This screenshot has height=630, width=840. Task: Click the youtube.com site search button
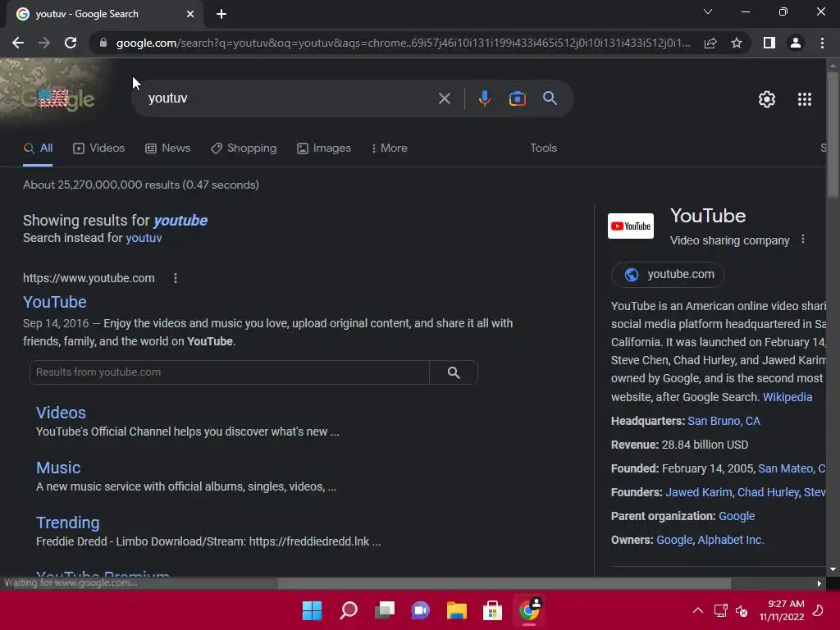tap(453, 372)
